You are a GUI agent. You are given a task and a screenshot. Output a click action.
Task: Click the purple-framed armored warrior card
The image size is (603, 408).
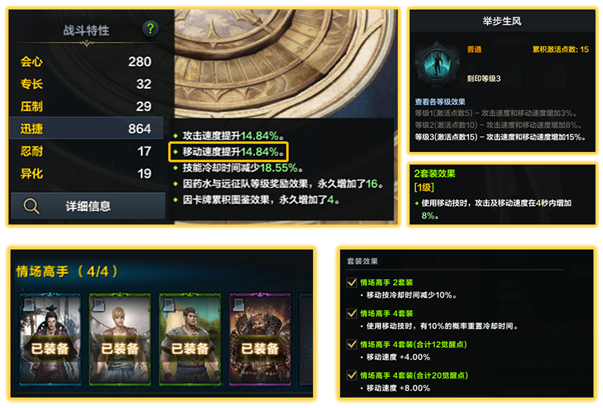[x=260, y=339]
